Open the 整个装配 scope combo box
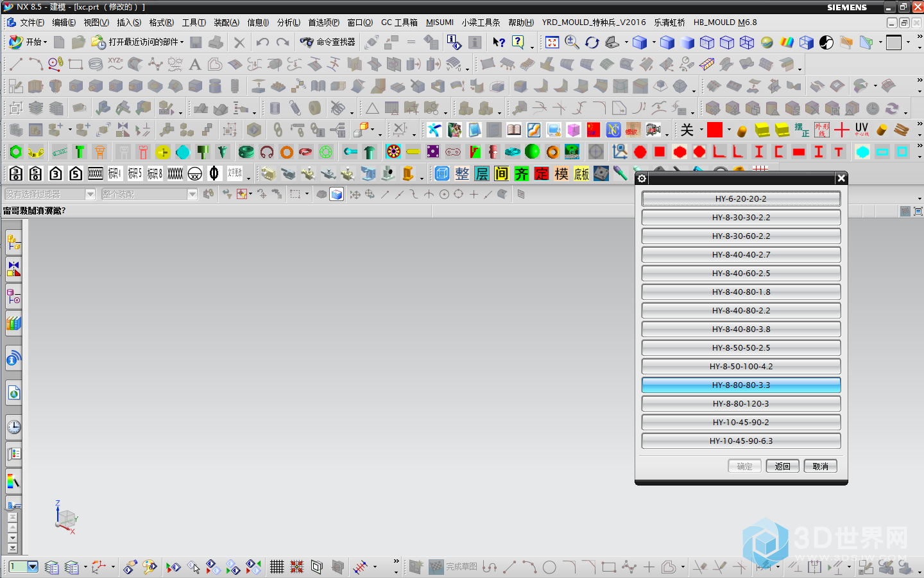 (x=150, y=194)
